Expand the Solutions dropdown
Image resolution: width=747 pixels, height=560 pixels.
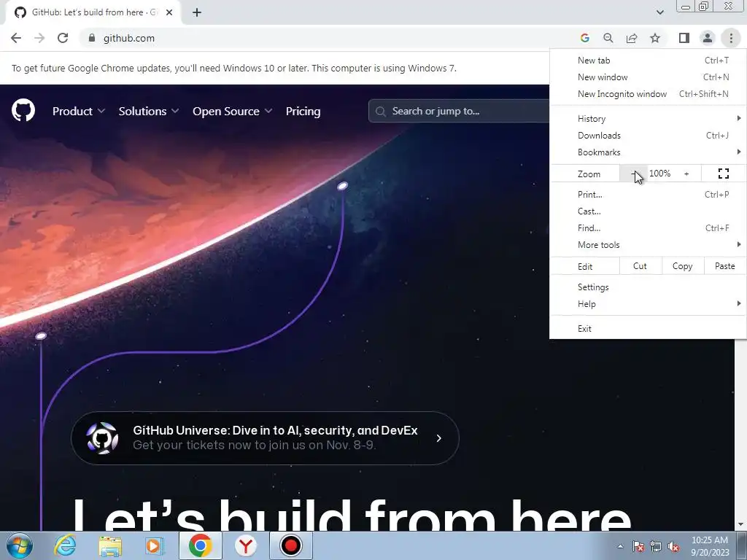(x=149, y=111)
